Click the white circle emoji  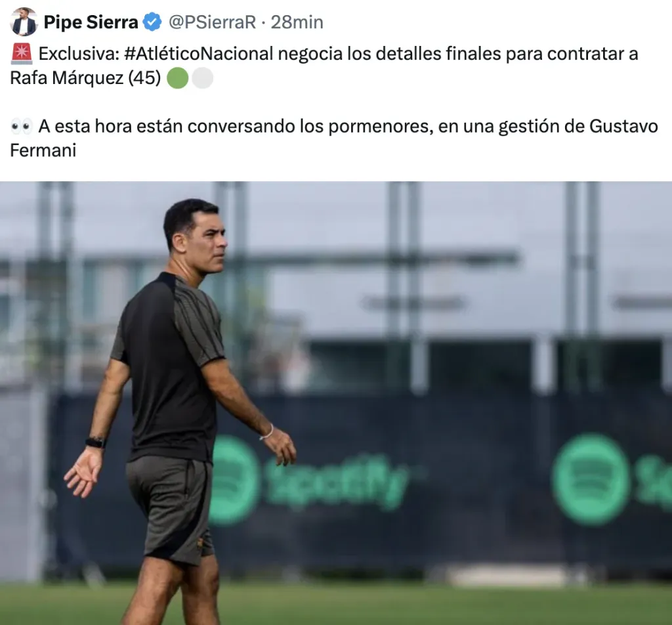pyautogui.click(x=202, y=78)
